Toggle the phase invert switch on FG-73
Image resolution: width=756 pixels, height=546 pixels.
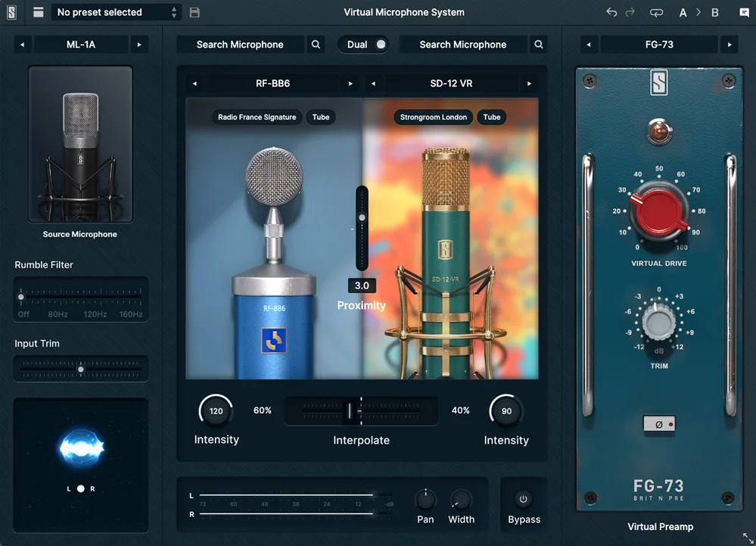tap(658, 425)
